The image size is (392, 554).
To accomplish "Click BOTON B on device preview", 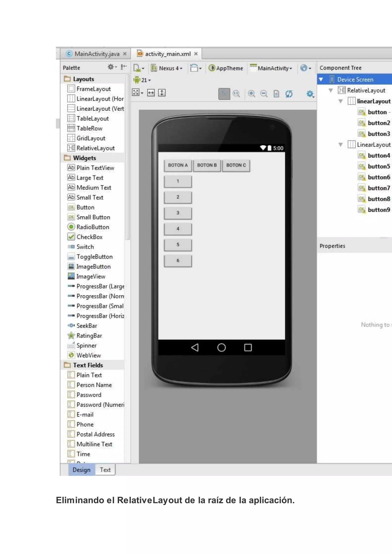I will 207,165.
